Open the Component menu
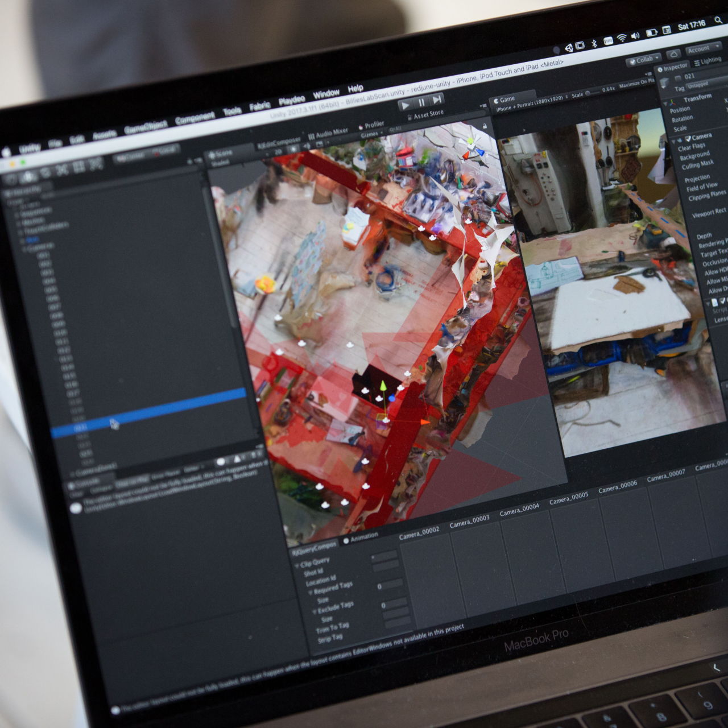The image size is (728, 728). [x=195, y=118]
